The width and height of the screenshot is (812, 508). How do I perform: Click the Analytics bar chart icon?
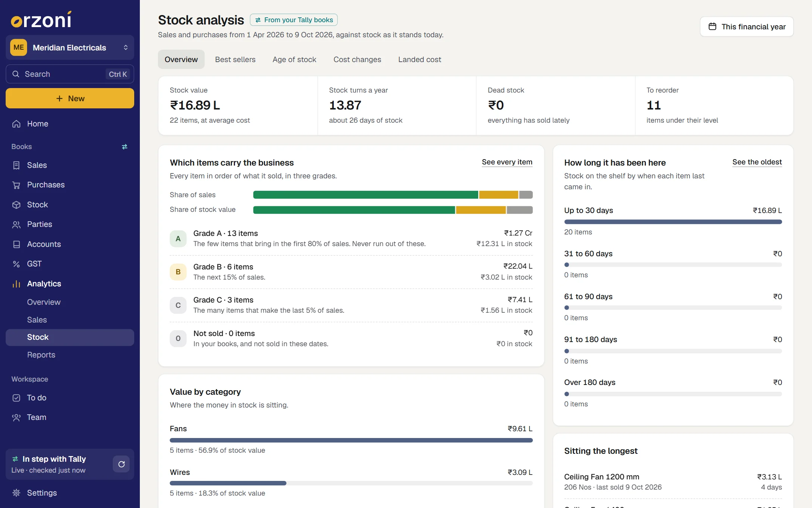pyautogui.click(x=16, y=284)
